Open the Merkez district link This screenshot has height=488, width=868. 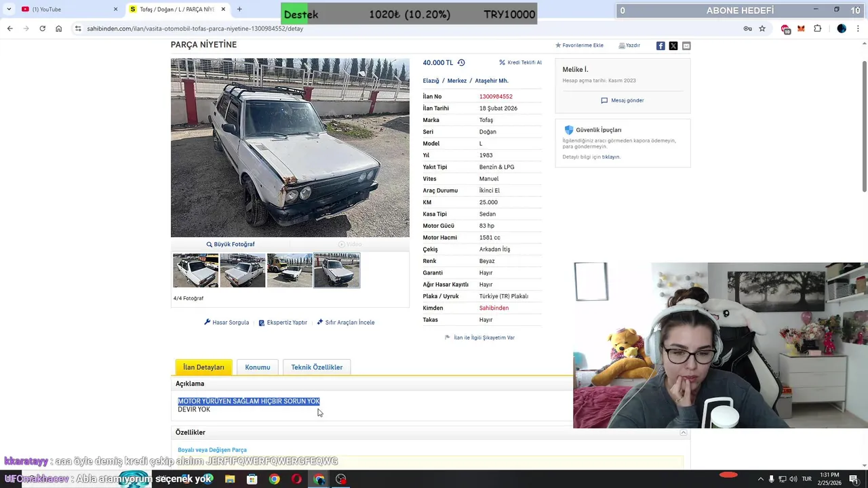pos(457,81)
